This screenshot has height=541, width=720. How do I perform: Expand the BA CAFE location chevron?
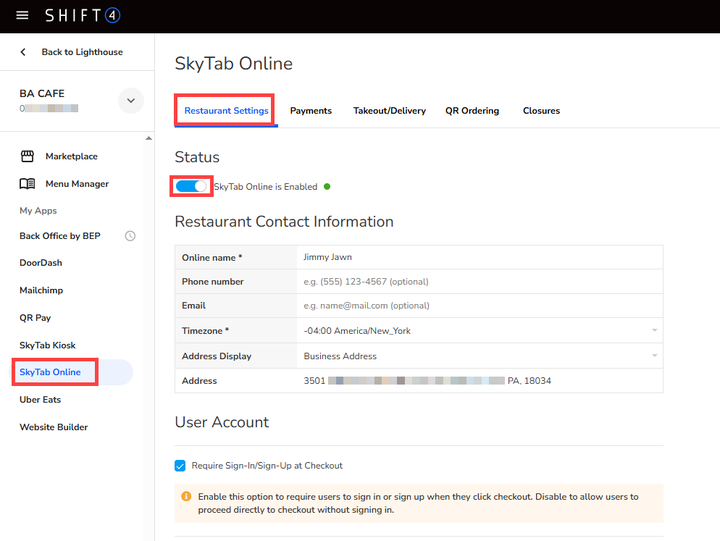coord(130,100)
